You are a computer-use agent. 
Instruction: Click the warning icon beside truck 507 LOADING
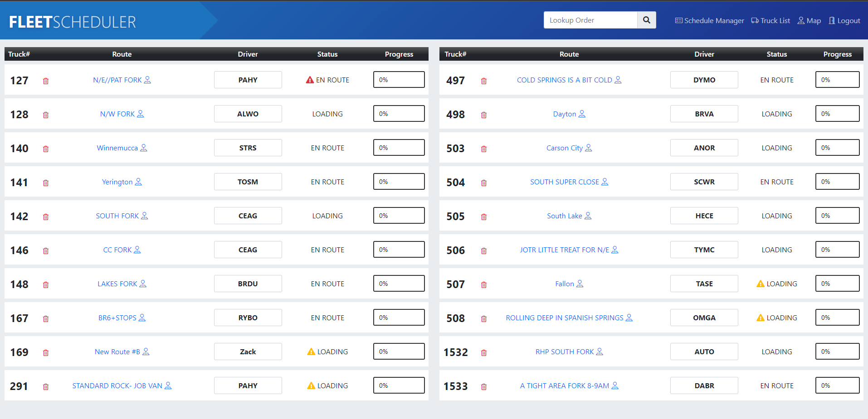point(760,284)
